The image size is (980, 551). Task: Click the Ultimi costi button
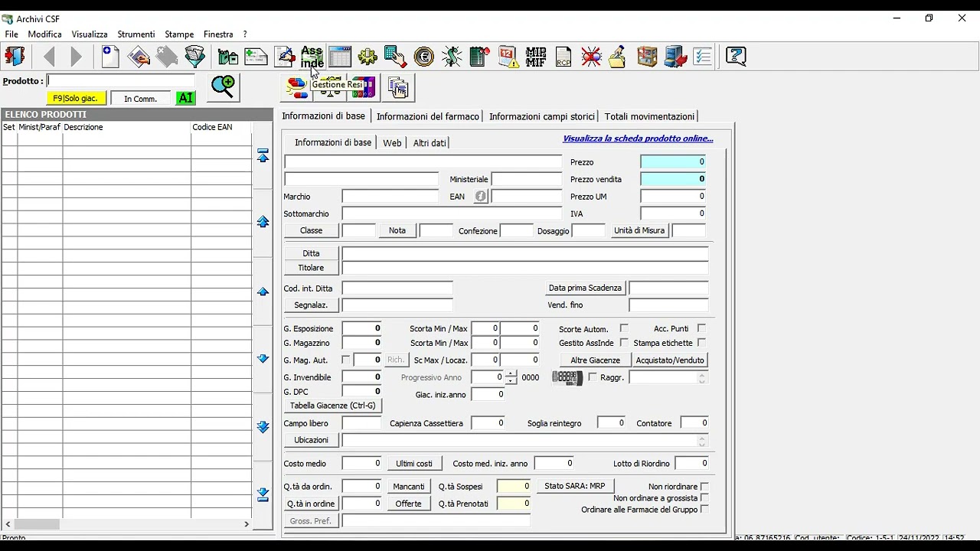414,464
